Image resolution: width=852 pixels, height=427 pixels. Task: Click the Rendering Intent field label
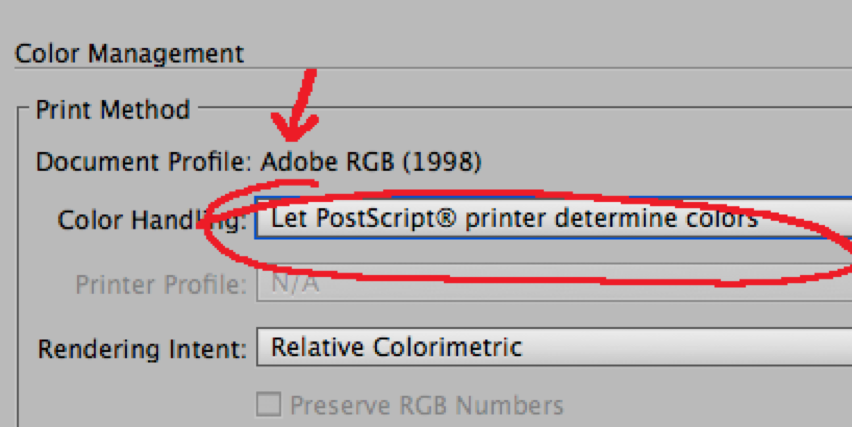click(142, 349)
